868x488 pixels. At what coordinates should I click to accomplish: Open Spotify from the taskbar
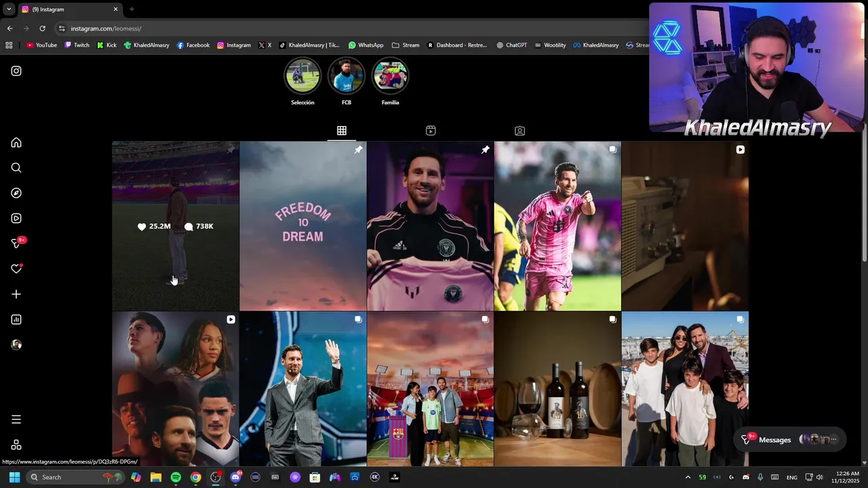[x=176, y=477]
